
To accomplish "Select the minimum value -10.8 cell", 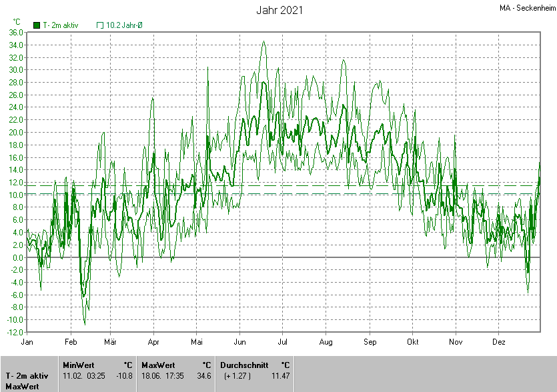I will pyautogui.click(x=125, y=376).
